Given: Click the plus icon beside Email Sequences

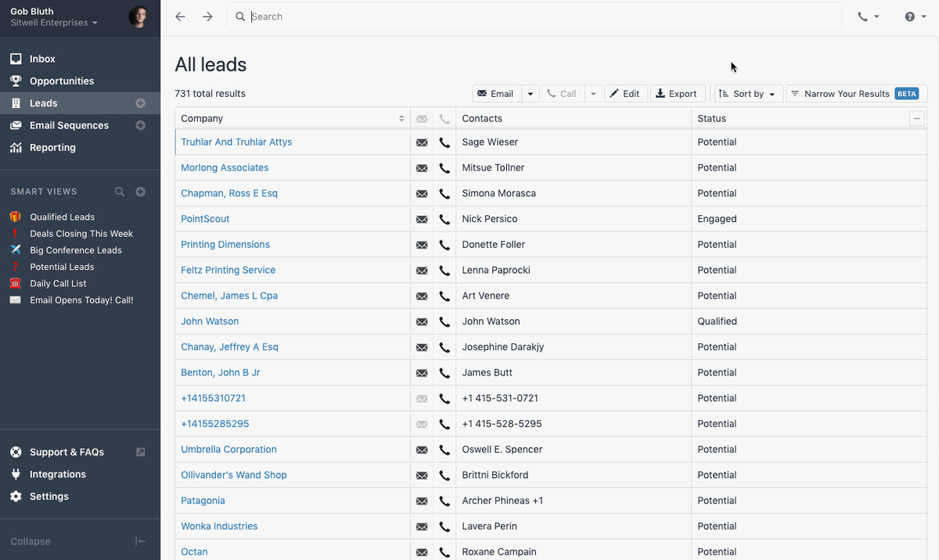Looking at the screenshot, I should pos(141,125).
